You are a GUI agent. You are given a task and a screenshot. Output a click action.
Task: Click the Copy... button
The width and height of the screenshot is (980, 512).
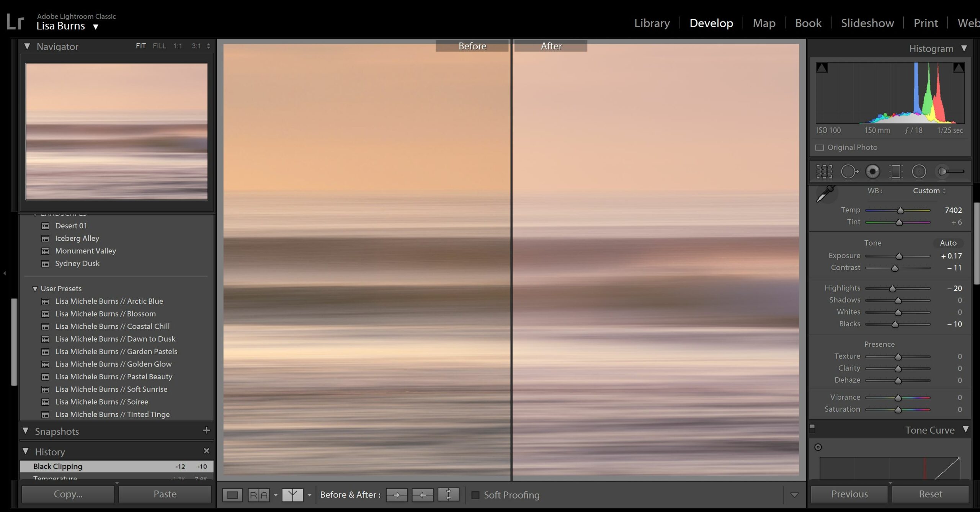click(68, 494)
